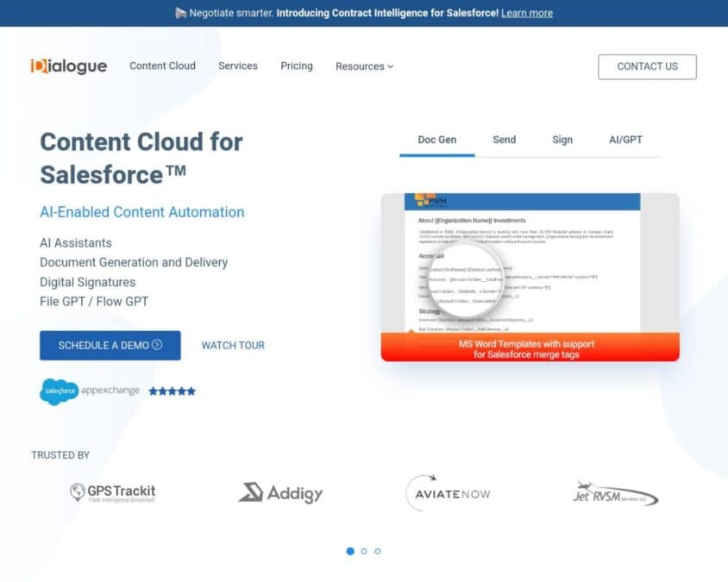The image size is (728, 582).
Task: Open the Aviate Now customer logo
Action: [x=448, y=493]
